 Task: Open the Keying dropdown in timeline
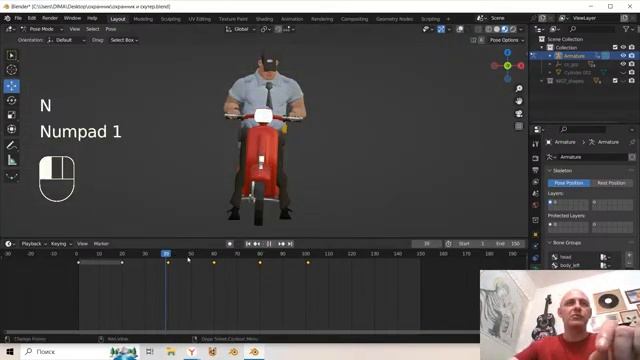pos(61,244)
